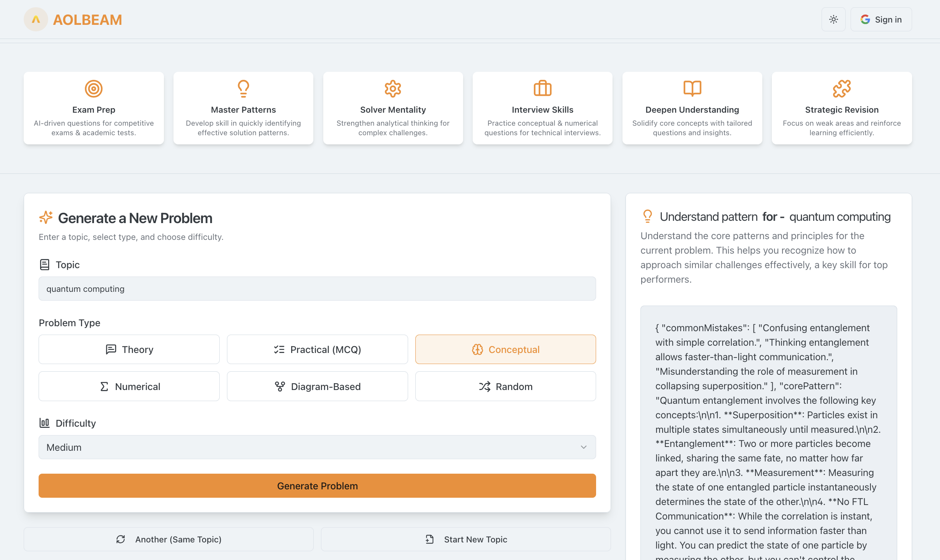The image size is (940, 560).
Task: Toggle the light/dark theme sun icon
Action: click(x=833, y=19)
